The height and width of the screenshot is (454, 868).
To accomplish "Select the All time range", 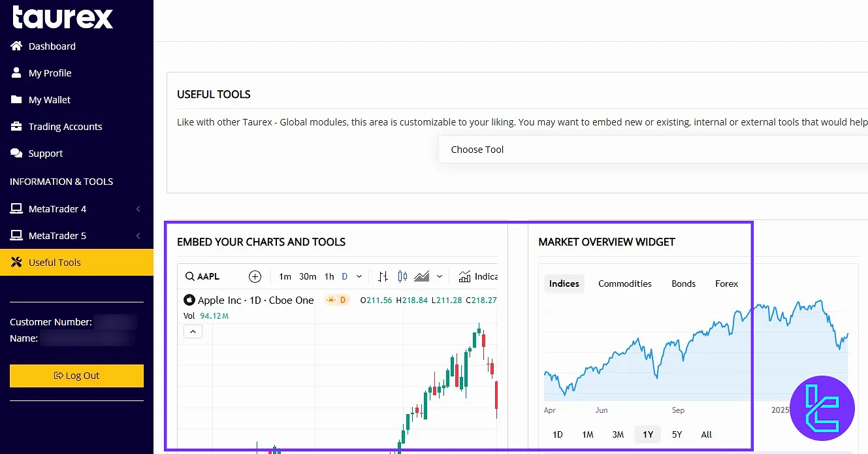I will coord(706,434).
